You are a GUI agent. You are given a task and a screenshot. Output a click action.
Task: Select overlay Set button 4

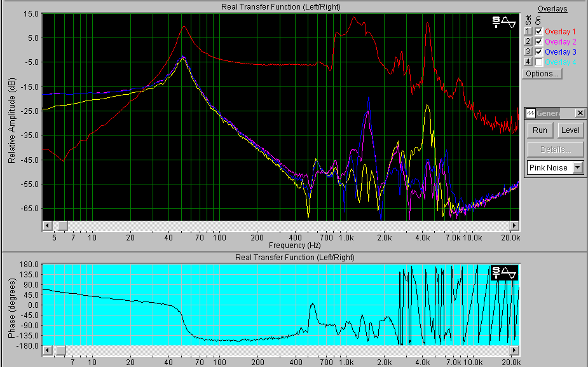(528, 62)
